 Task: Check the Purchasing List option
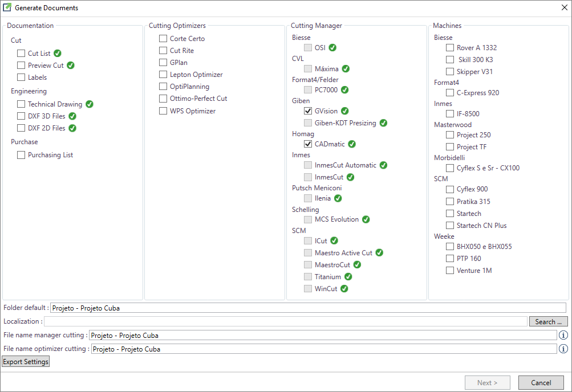[21, 155]
